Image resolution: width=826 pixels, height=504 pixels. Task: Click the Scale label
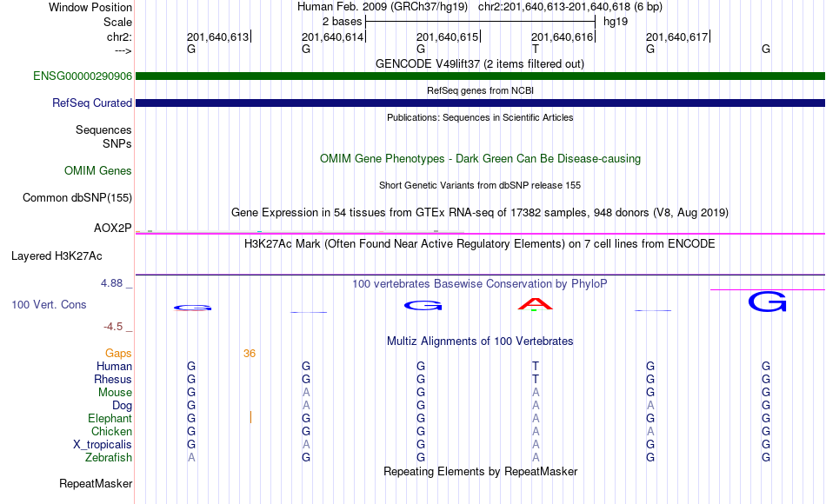[117, 22]
